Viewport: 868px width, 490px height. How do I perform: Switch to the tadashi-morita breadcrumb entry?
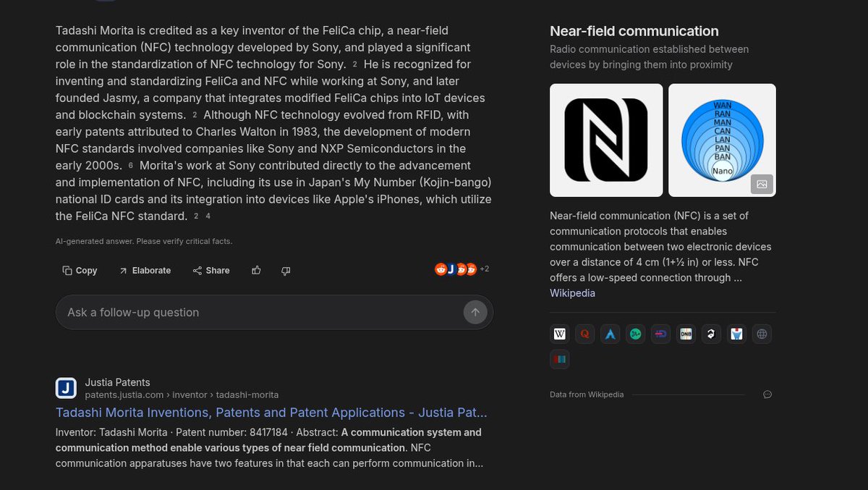tap(247, 394)
